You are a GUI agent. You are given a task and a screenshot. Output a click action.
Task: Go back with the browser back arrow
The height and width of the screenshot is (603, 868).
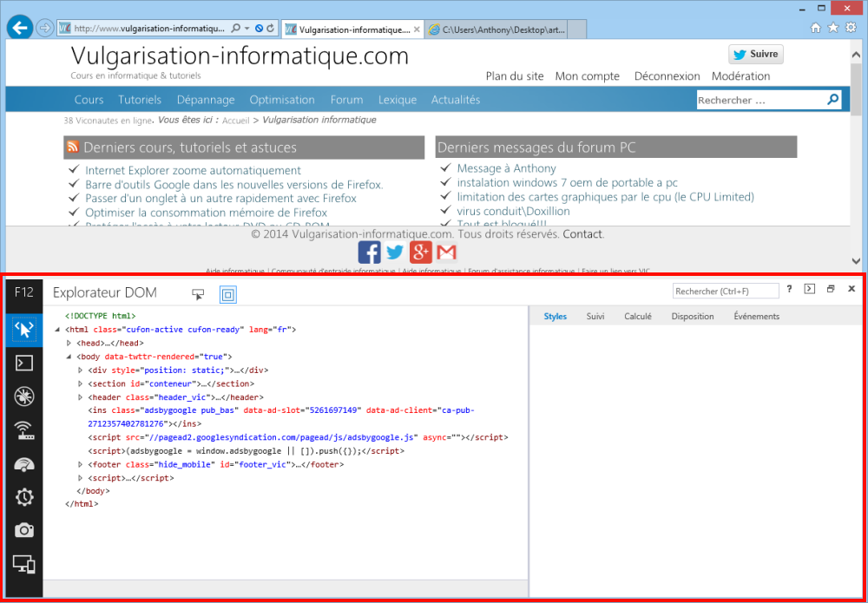coord(20,28)
